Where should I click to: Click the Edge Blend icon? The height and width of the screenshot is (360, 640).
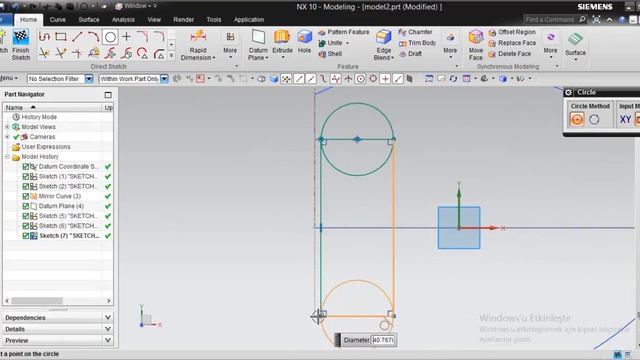click(x=384, y=37)
